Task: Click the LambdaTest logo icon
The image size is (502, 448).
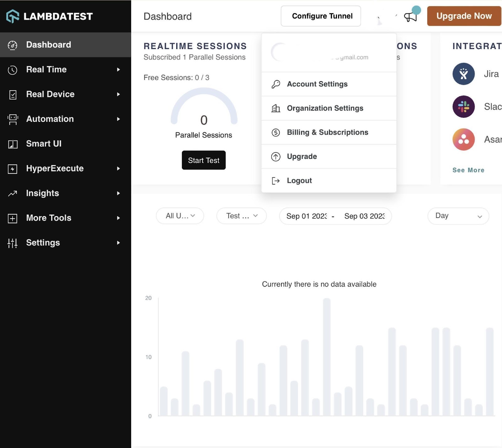Action: point(13,16)
